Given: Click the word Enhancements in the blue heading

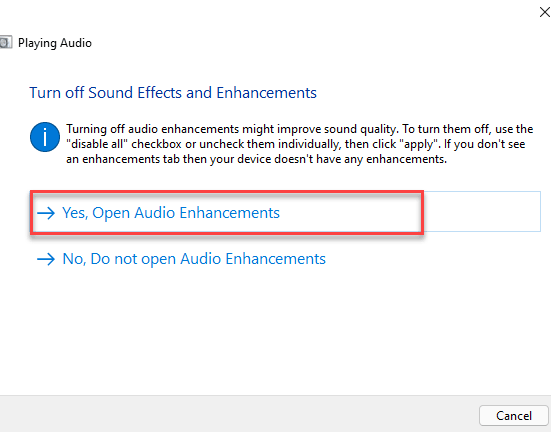Looking at the screenshot, I should (266, 93).
